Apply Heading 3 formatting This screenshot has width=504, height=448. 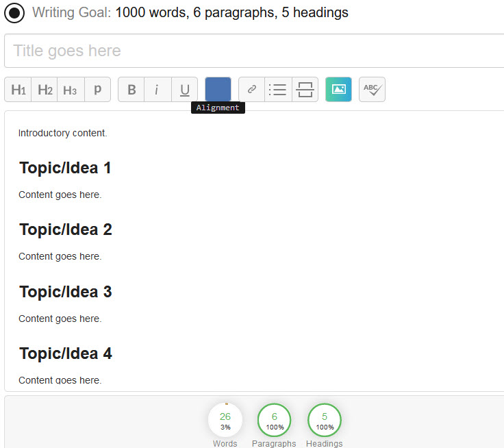[x=71, y=90]
